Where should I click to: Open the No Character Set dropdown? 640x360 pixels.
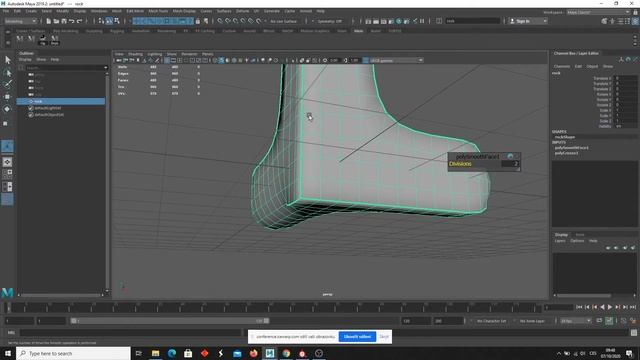coord(491,321)
